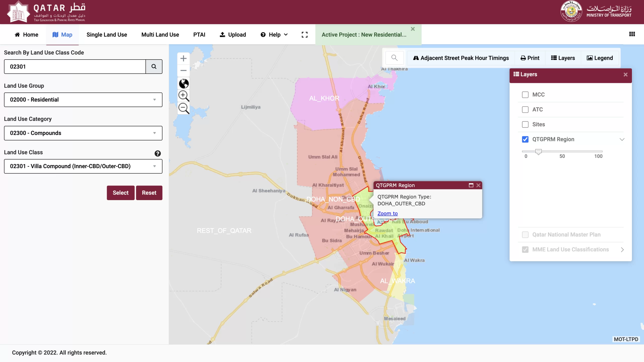Viewport: 644px width, 362px height.
Task: Maximize the QTGPRM Region popup
Action: tap(471, 185)
